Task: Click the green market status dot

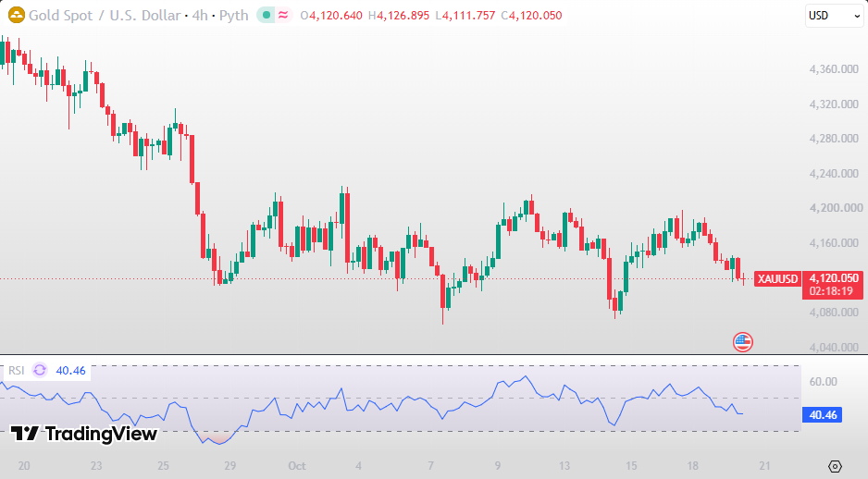Action: click(x=267, y=16)
